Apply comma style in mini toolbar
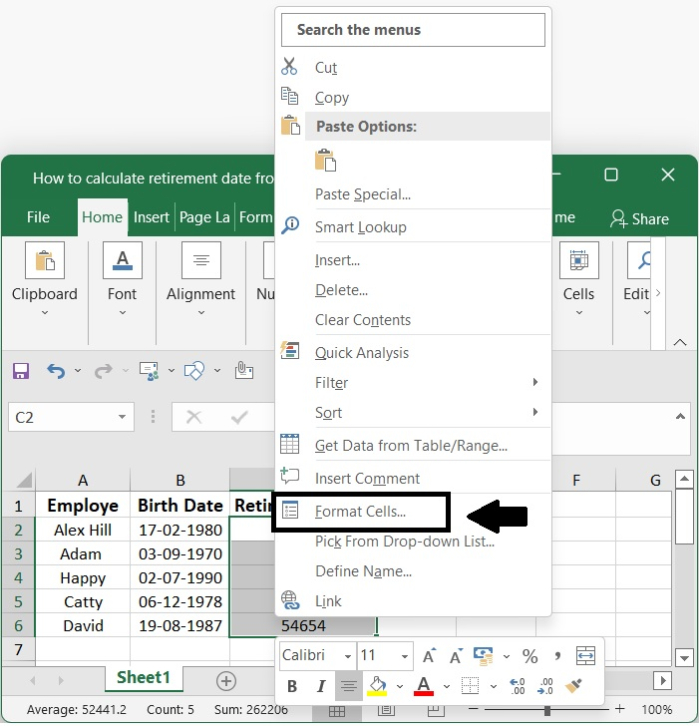Viewport: 700px width, 726px height. [x=558, y=656]
